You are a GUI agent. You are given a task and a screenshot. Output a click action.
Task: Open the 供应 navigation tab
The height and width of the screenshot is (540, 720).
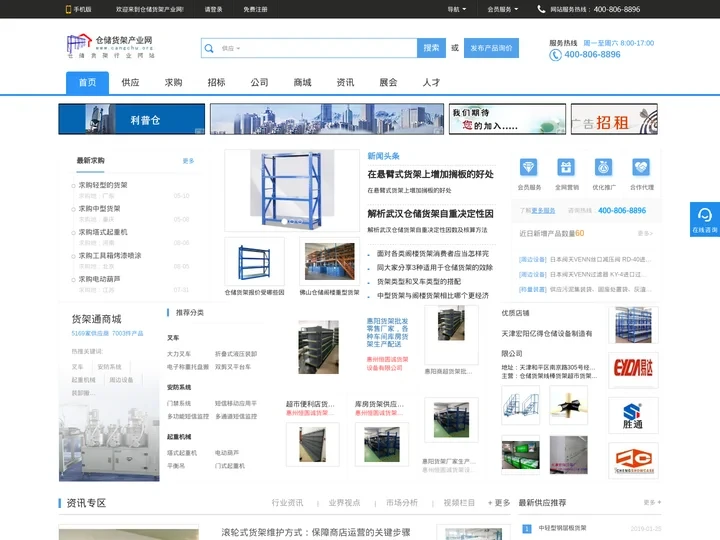pos(130,83)
